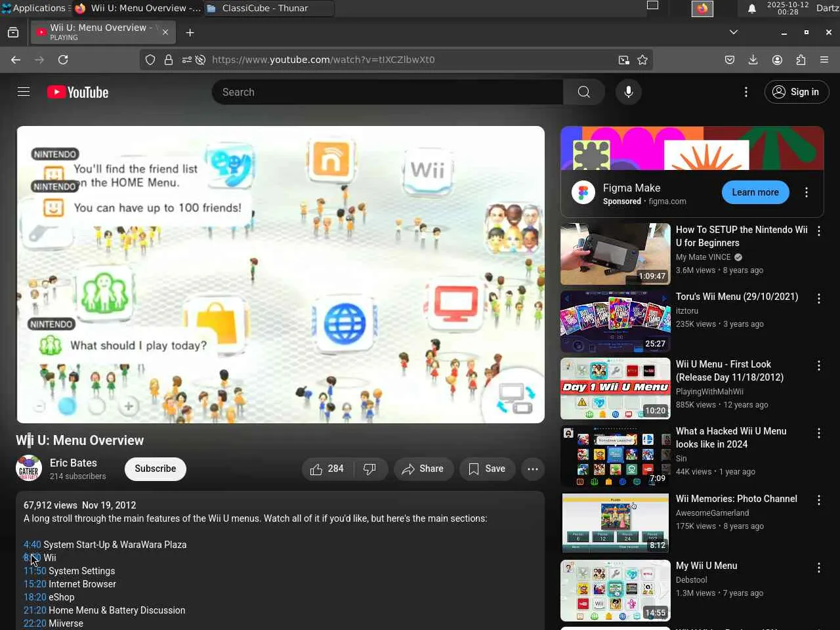Open the Eric Bates channel name link
The image size is (840, 630).
(x=73, y=463)
